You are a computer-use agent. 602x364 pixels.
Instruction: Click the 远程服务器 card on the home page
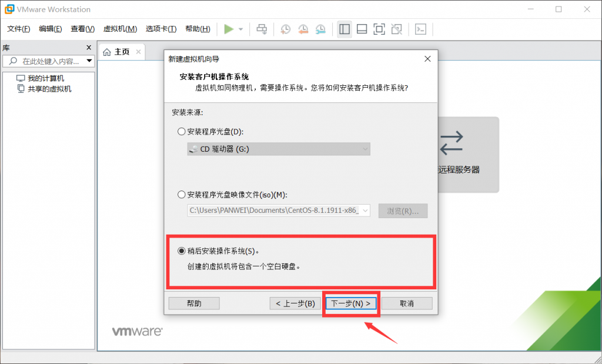(x=469, y=155)
